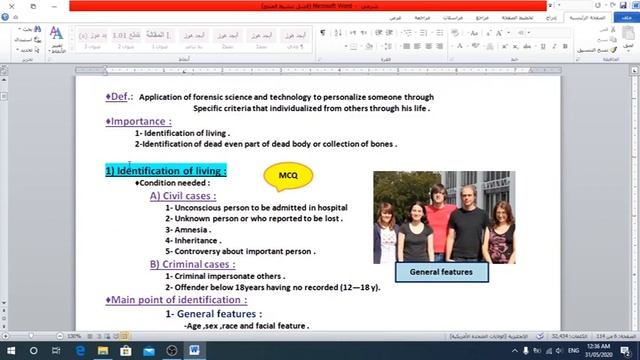Toggle Subscript formatting
The image size is (640, 360).
pos(516,46)
